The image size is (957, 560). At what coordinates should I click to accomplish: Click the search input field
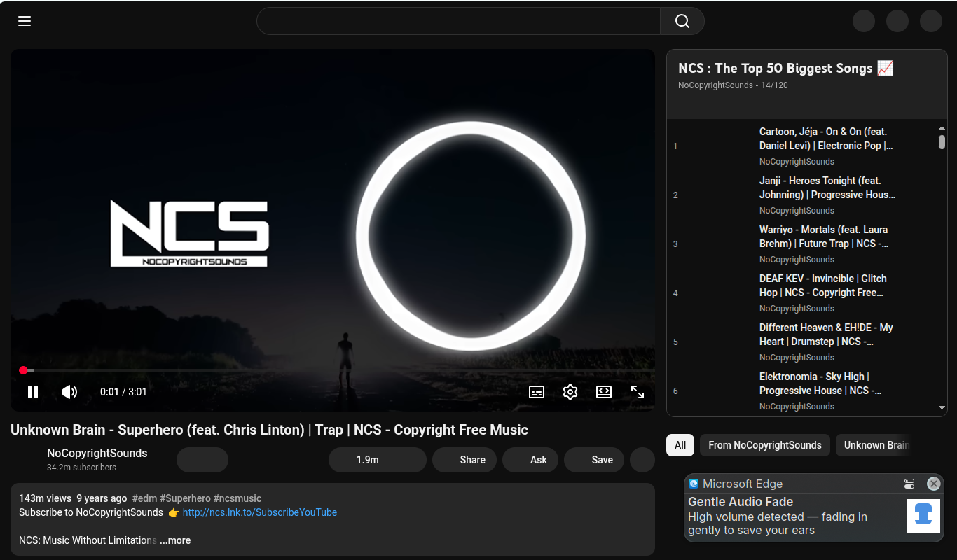[458, 21]
